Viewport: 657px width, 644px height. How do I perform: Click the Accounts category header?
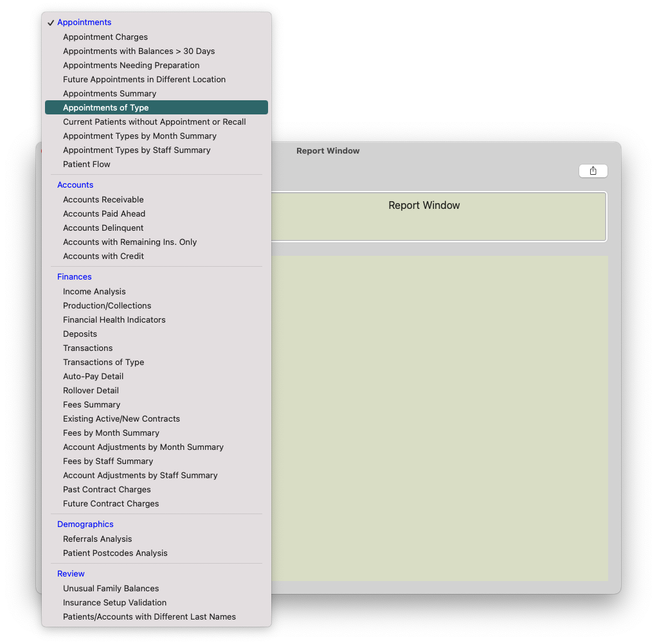pyautogui.click(x=75, y=184)
